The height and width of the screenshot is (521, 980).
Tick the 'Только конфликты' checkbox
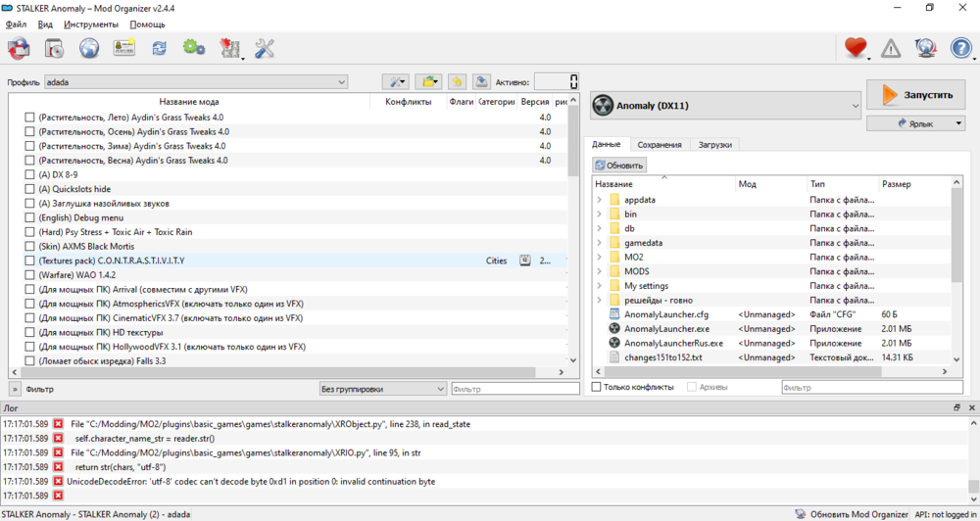coord(597,388)
